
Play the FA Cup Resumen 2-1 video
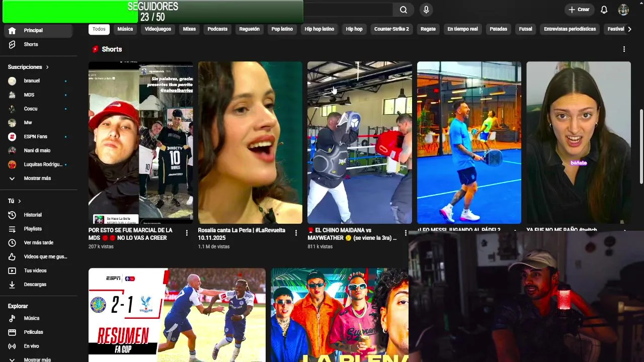point(177,315)
